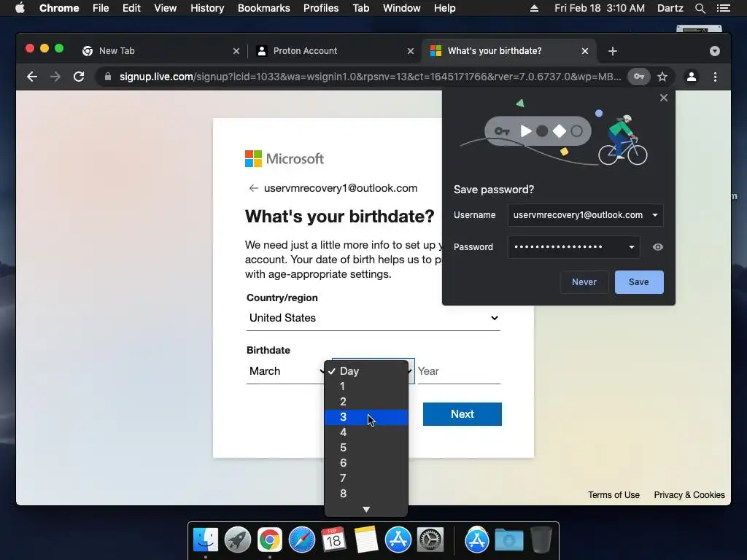Open Launchpad from the dock

[x=237, y=540]
